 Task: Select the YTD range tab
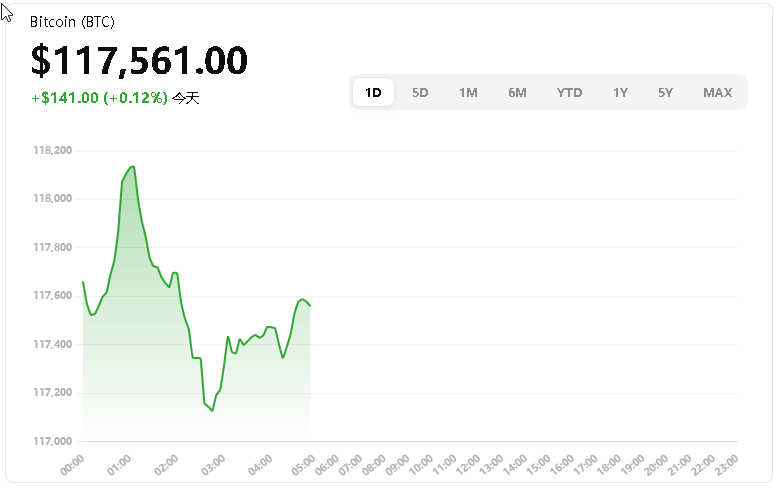coord(569,93)
